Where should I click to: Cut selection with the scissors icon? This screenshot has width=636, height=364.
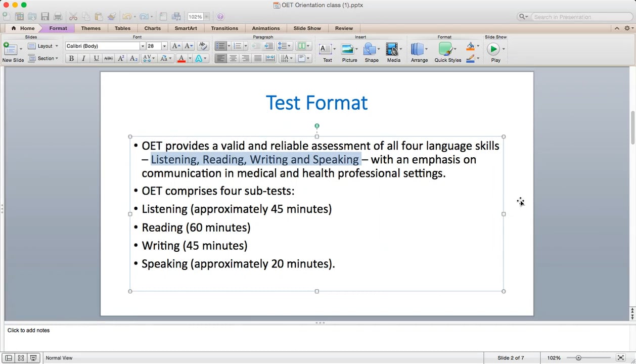[x=74, y=17]
